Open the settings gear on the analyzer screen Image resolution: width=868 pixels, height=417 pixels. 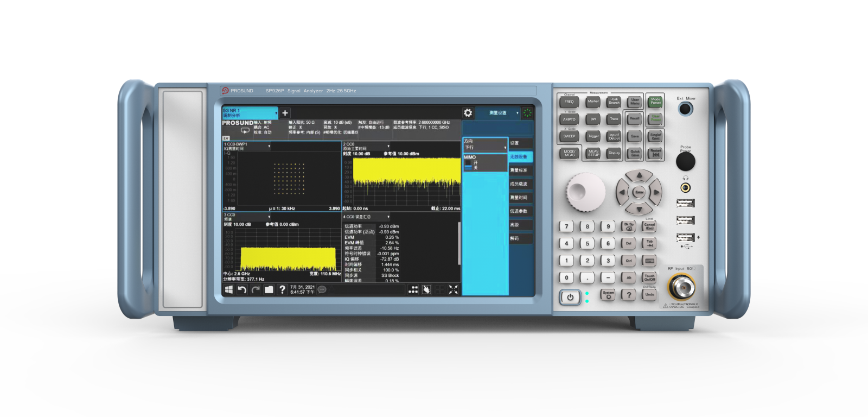[468, 113]
